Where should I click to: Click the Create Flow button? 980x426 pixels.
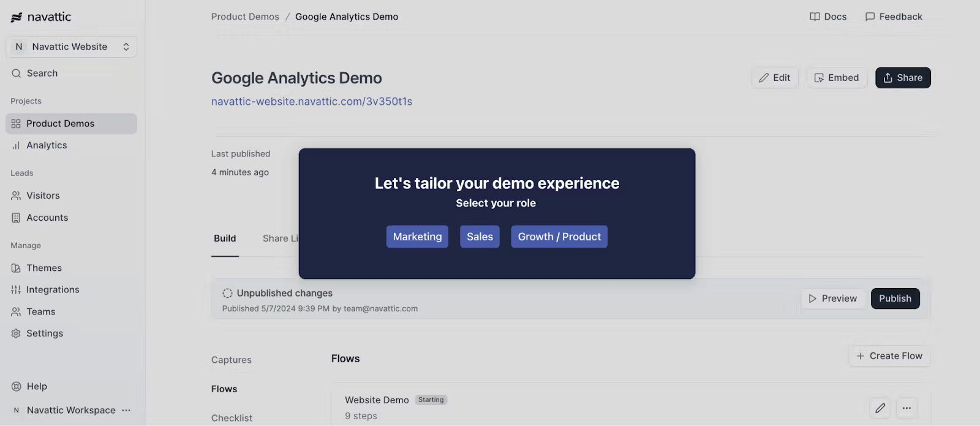(889, 356)
